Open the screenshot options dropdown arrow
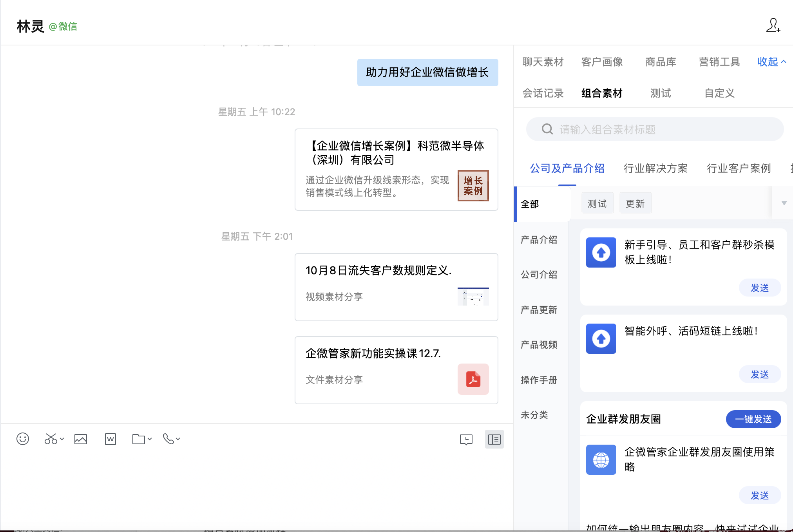Screen dimensions: 793x532 (62, 439)
